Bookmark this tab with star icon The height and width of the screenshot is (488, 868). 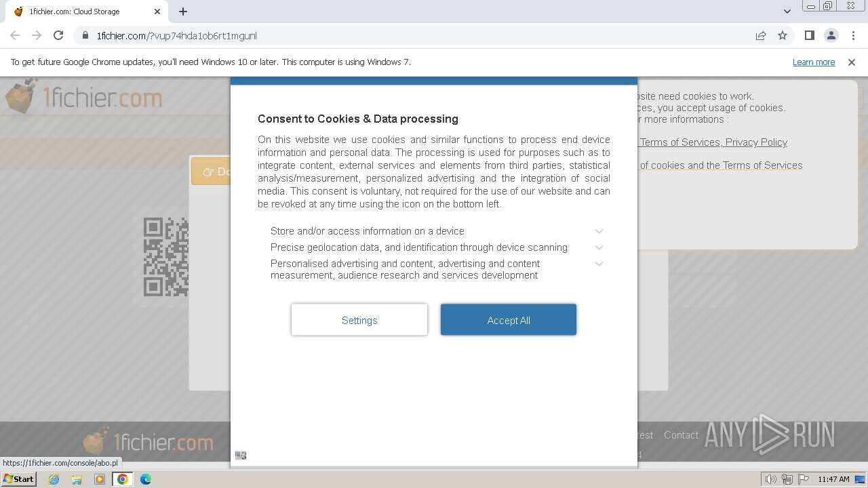tap(783, 36)
